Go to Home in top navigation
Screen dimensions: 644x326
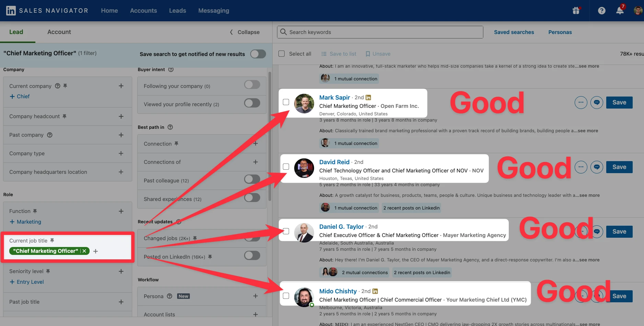coord(110,11)
